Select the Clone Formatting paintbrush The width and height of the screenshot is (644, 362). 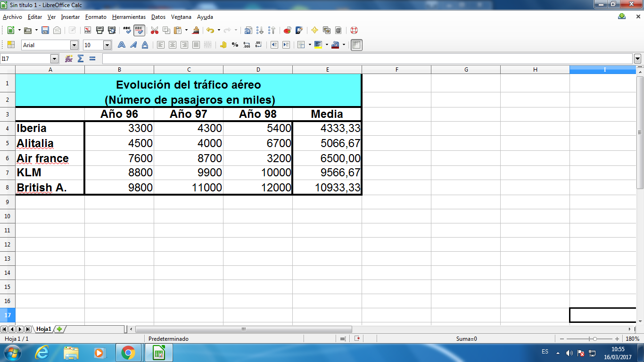(196, 30)
